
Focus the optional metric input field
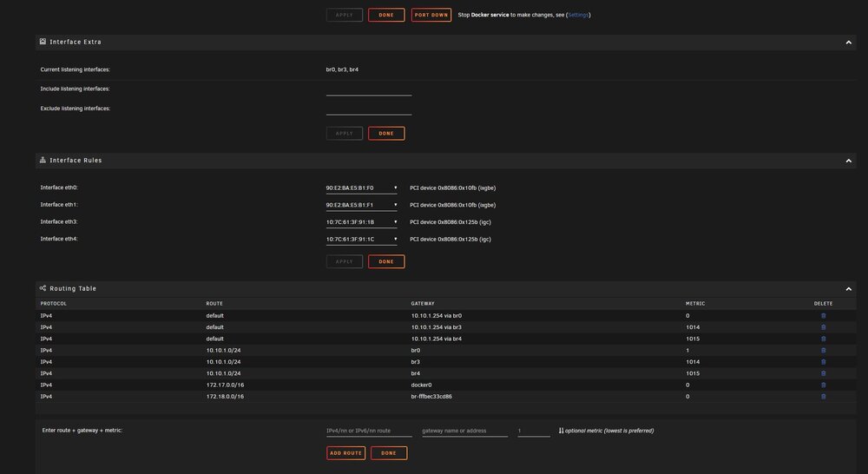pos(534,431)
